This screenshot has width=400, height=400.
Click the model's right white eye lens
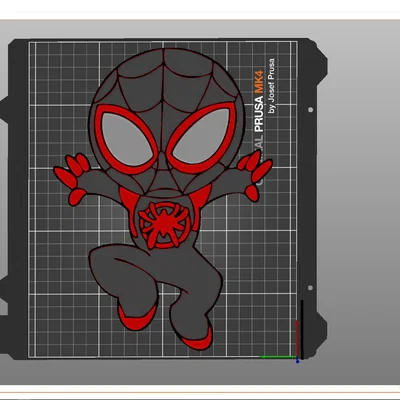point(201,136)
